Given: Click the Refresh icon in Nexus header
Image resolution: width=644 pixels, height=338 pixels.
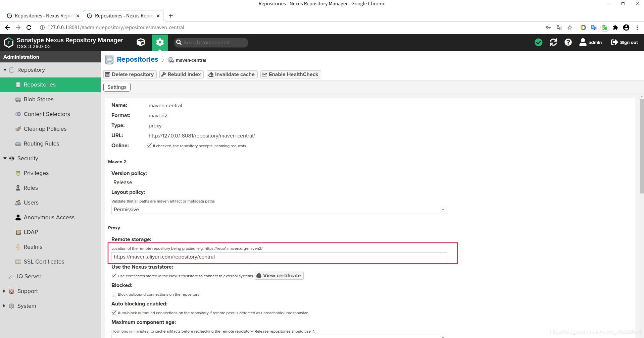Looking at the screenshot, I should [553, 42].
